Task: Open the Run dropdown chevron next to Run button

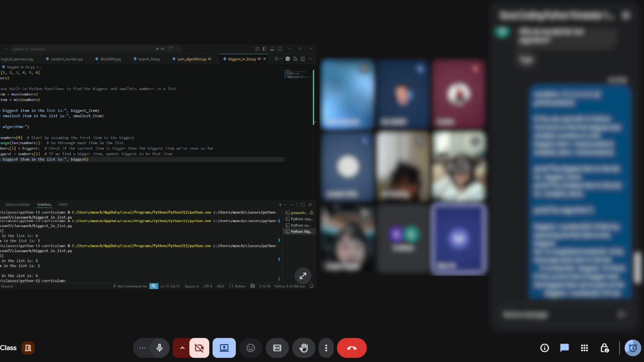Action: pyautogui.click(x=281, y=59)
